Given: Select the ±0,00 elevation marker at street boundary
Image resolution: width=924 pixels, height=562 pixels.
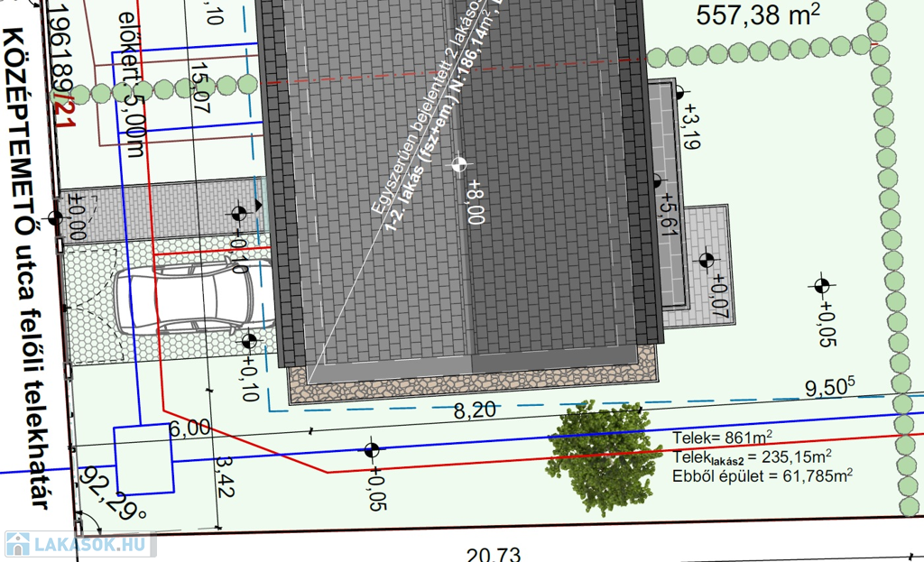Looking at the screenshot, I should click(56, 217).
